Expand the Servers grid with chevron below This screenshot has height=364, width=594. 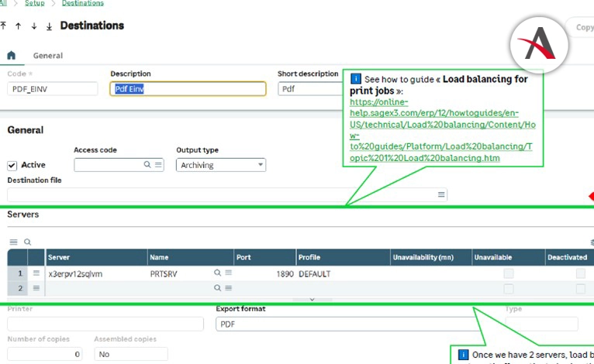pos(312,299)
